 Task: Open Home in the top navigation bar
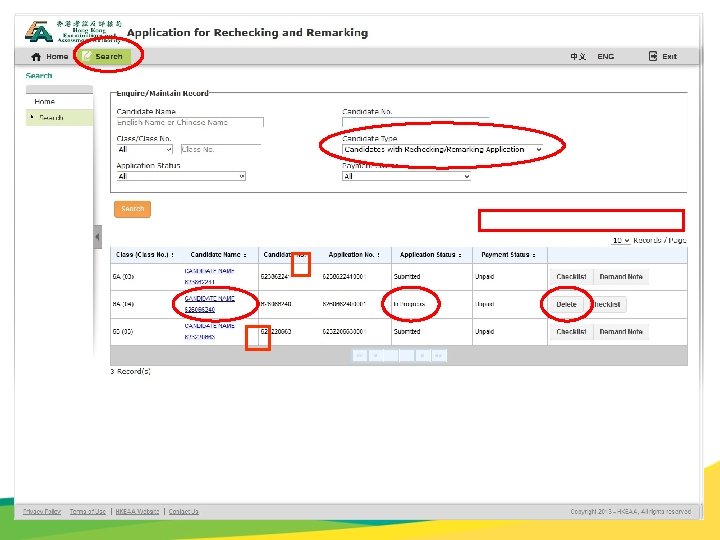point(50,56)
